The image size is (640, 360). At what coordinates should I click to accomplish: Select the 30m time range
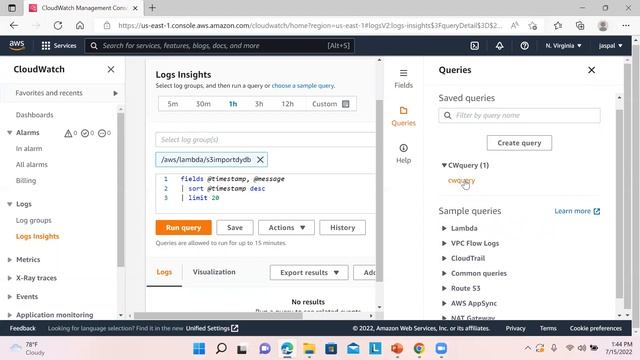coord(203,104)
